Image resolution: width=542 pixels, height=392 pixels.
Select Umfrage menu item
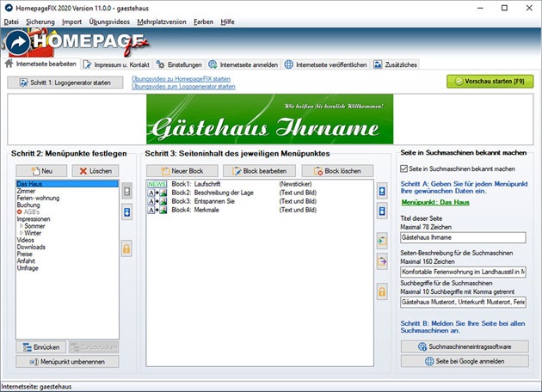[x=28, y=268]
